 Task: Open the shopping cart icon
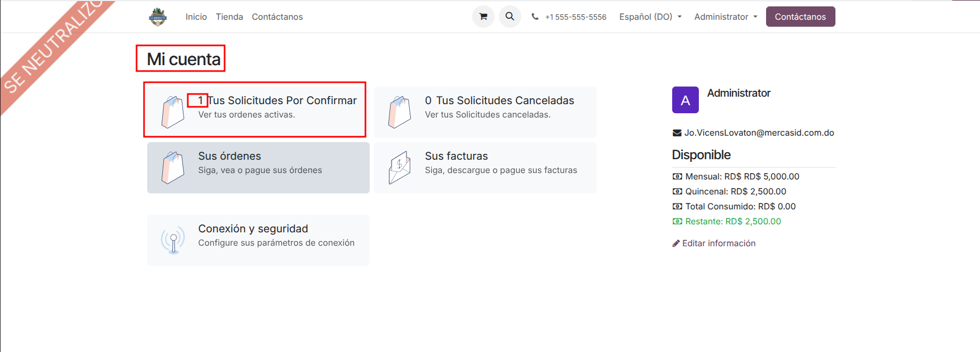coord(483,17)
